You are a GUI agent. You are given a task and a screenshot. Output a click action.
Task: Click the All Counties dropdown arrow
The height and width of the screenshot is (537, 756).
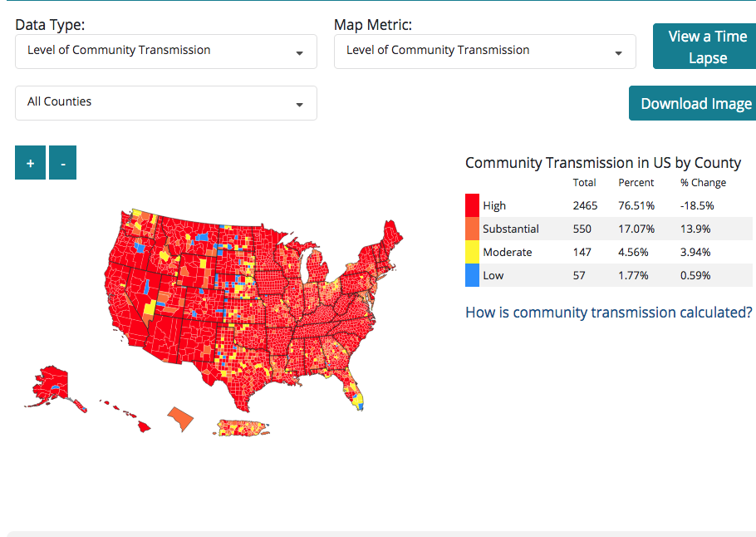(299, 105)
